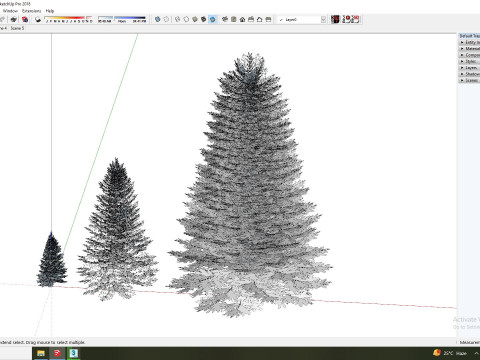Select the highlighted Monochrome style icon
This screenshot has width=480, height=360.
[212, 20]
